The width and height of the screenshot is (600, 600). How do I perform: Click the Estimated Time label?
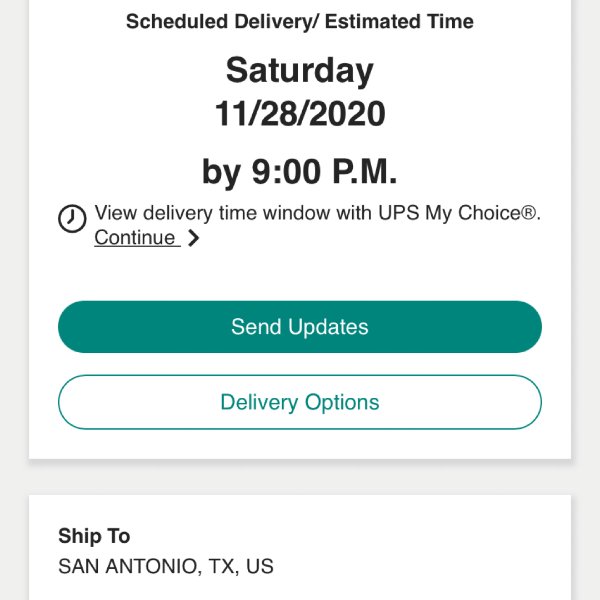399,21
